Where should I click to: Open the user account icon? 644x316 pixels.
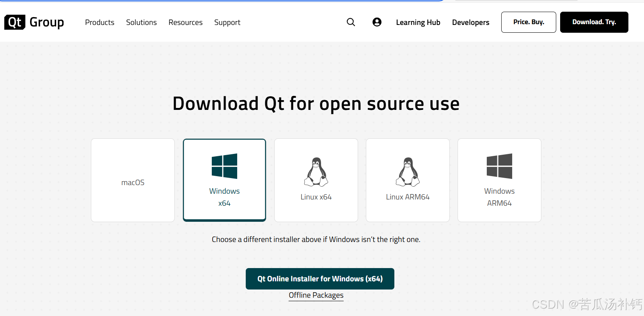click(x=377, y=22)
